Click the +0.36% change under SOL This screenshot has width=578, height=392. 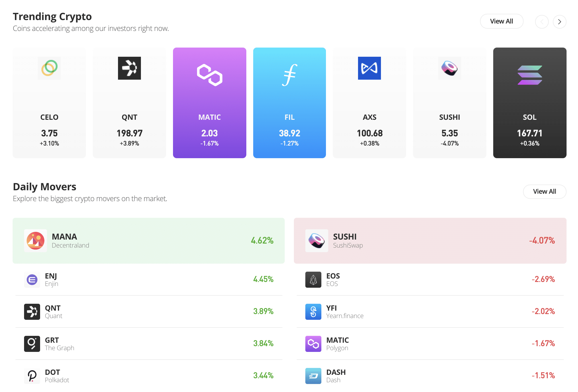[x=530, y=144]
